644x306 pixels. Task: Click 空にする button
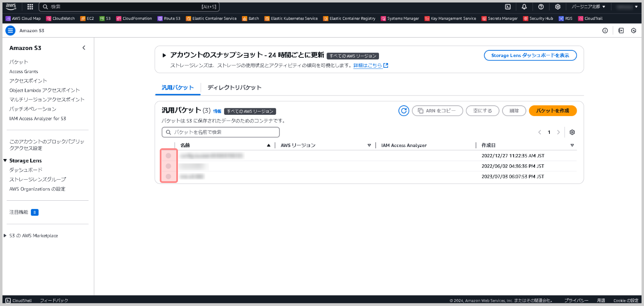click(483, 111)
